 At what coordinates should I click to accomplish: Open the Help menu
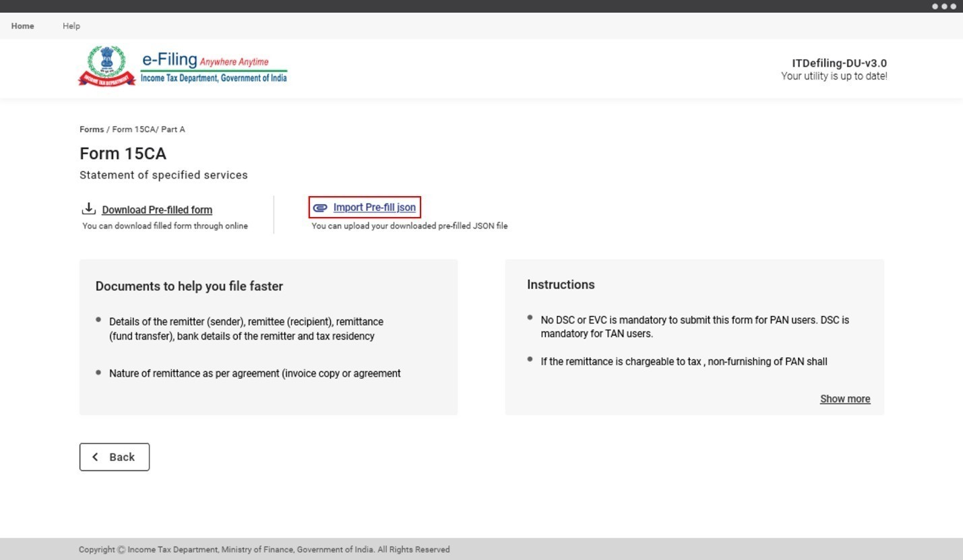coord(71,26)
